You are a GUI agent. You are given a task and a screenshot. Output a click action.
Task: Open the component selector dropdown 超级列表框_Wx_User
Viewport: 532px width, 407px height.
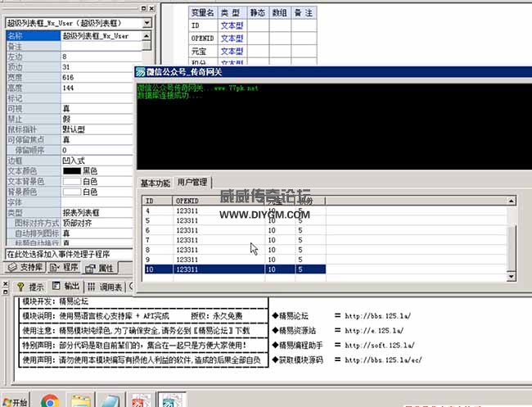click(x=147, y=23)
